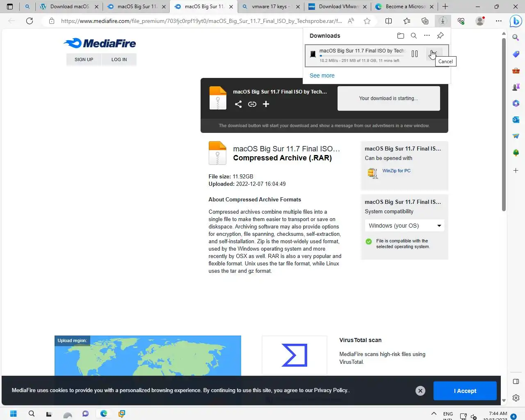The image size is (525, 420).
Task: Pause the macOS Big Sur download
Action: point(415,54)
